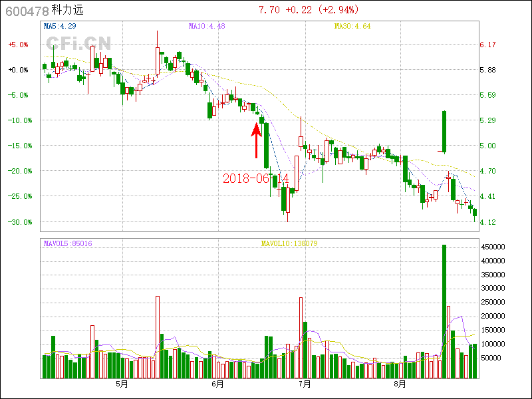Click the stock code 600478

(27, 11)
